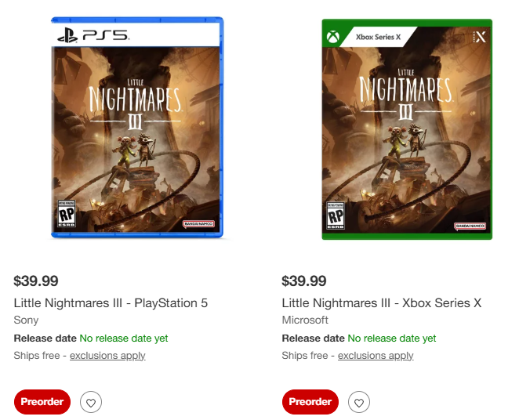Favorite the Xbox Series X version with heart icon
Image resolution: width=519 pixels, height=420 pixels.
pos(359,403)
